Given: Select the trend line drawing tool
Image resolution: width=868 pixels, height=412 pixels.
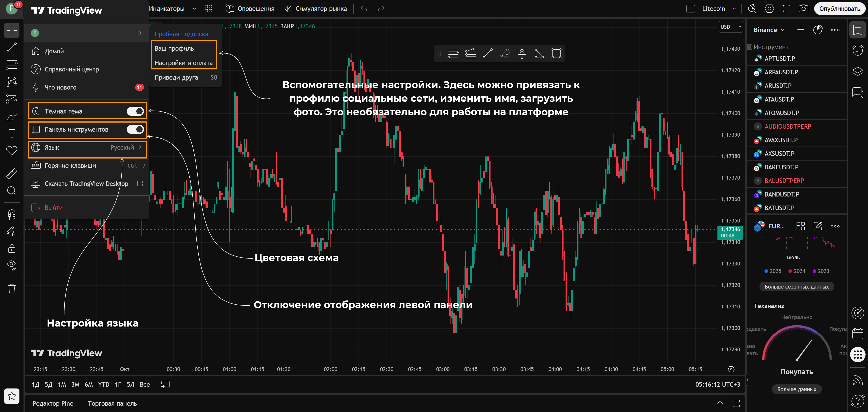Looking at the screenshot, I should coord(12,47).
